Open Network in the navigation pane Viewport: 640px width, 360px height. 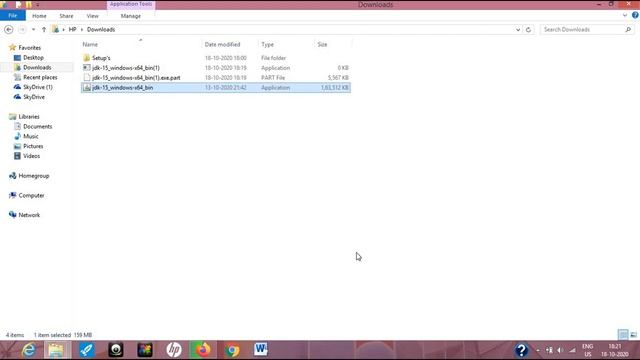pyautogui.click(x=29, y=215)
